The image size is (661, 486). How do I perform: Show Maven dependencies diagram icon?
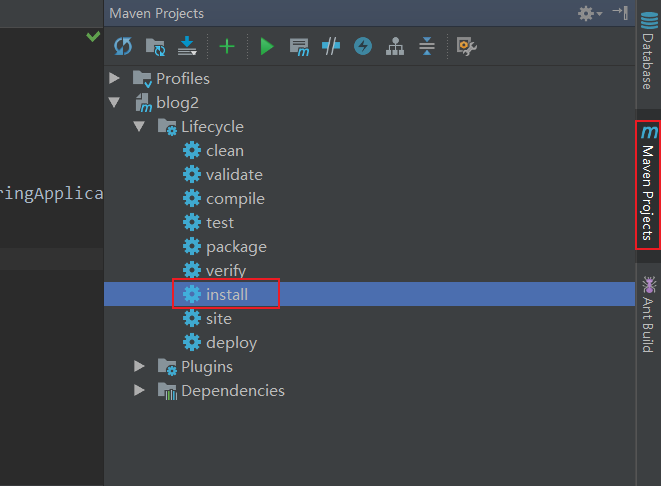tap(395, 46)
